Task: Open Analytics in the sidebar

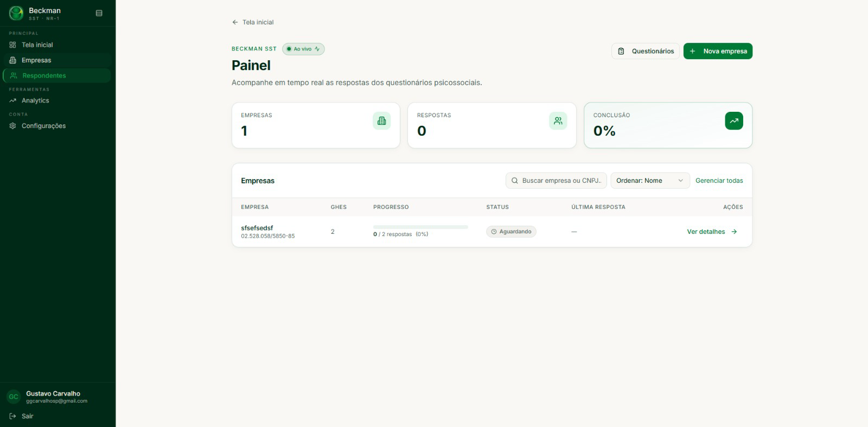Action: click(57, 100)
